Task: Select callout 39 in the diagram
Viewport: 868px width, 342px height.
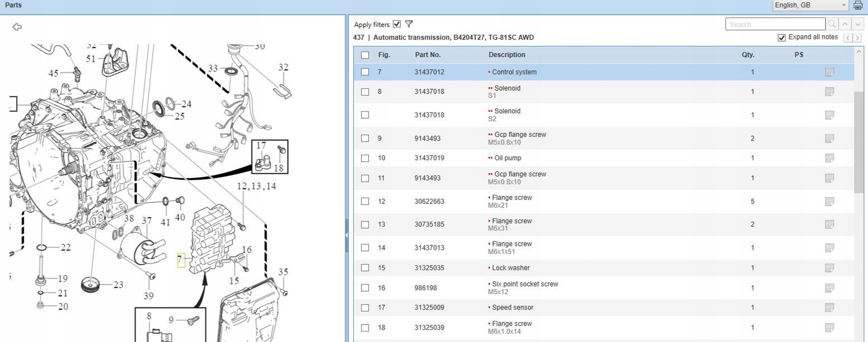Action: tap(149, 296)
